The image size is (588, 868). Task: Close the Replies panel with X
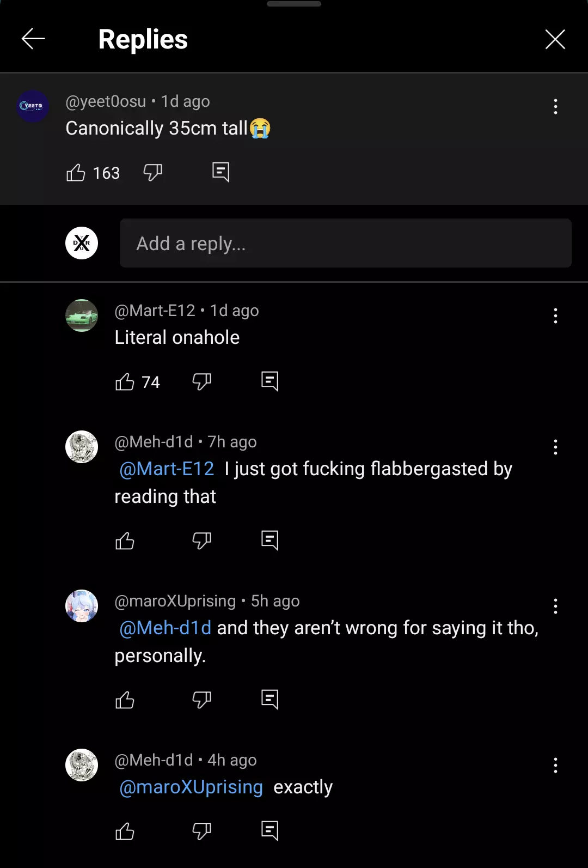coord(555,39)
